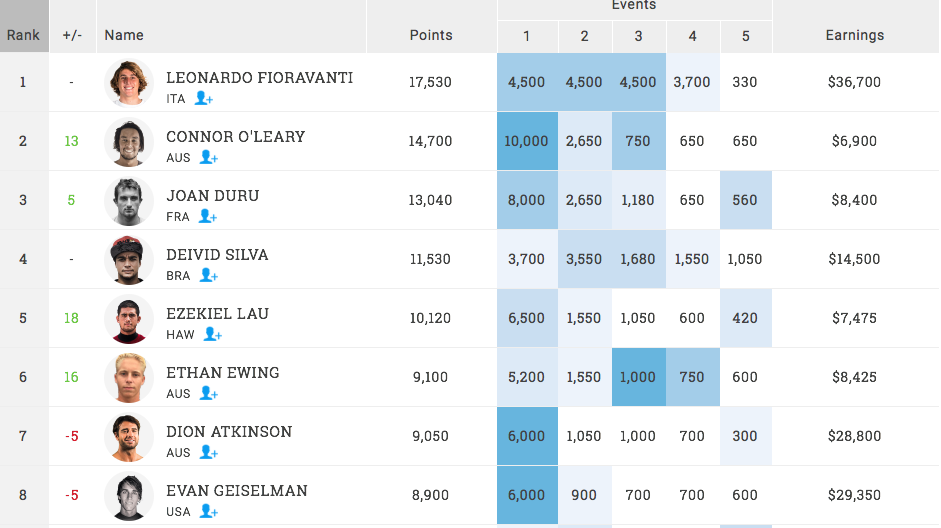Image resolution: width=941 pixels, height=528 pixels.
Task: Follow Leonardo Fioravanti with the add-person icon
Action: click(x=203, y=98)
